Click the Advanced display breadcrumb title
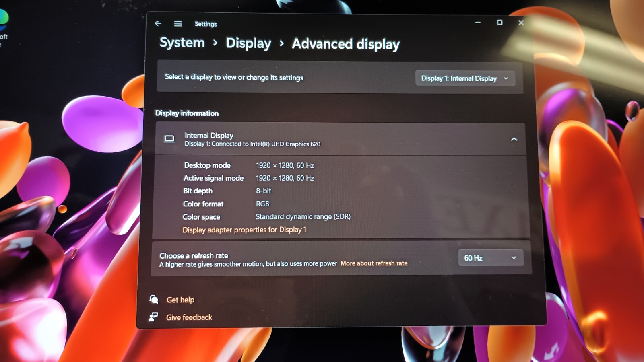Viewport: 644px width, 362px height. pos(346,44)
